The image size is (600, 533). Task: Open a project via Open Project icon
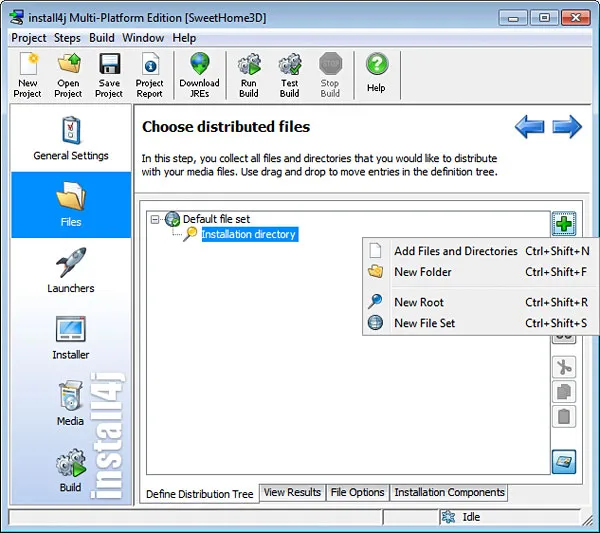click(68, 75)
